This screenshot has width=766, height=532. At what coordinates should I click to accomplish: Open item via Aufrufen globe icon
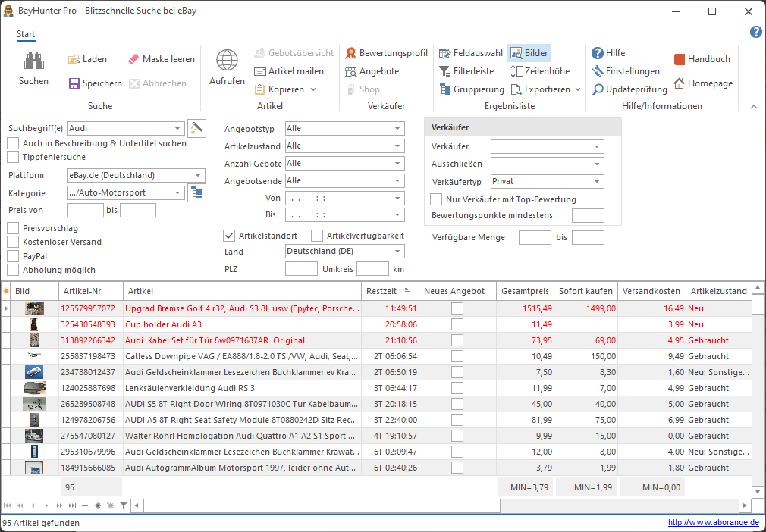coord(228,61)
